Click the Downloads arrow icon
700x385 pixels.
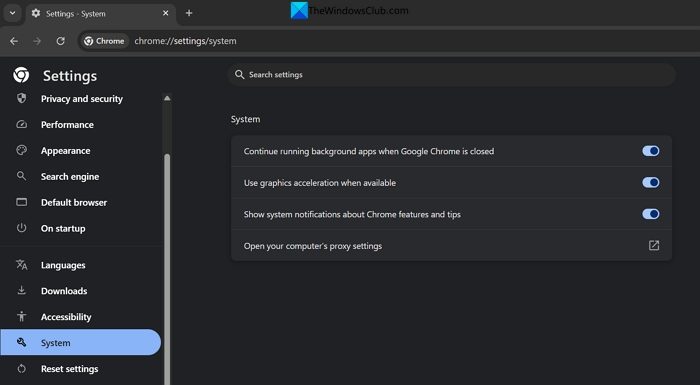[x=21, y=290]
